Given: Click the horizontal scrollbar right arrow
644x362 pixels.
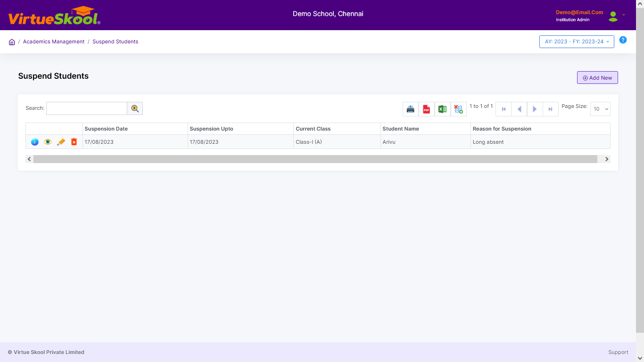Looking at the screenshot, I should point(607,159).
